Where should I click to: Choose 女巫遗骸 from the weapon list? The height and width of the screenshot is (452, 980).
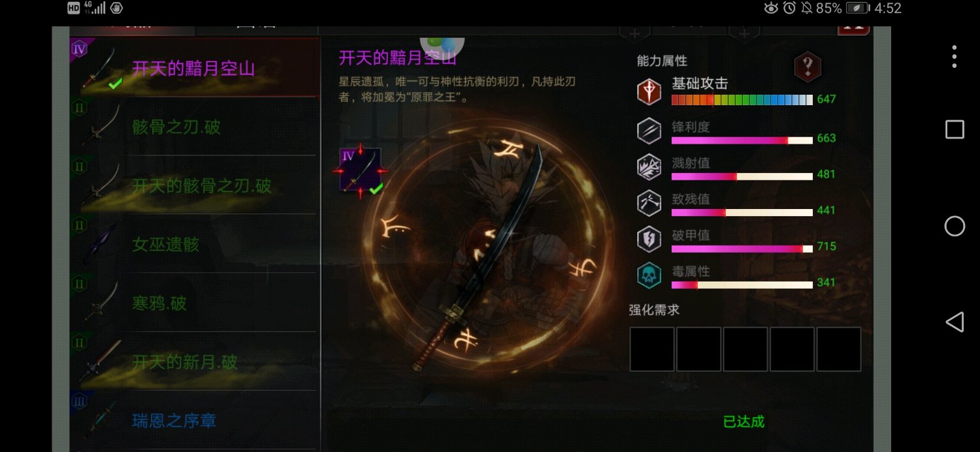(195, 244)
